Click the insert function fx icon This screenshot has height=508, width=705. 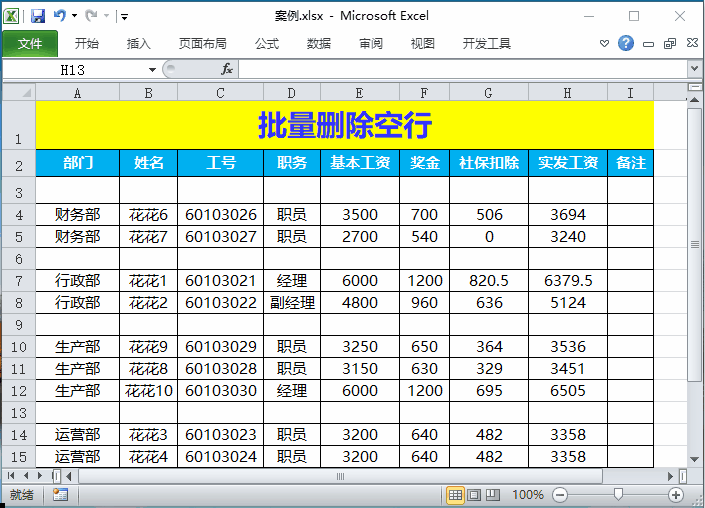227,69
